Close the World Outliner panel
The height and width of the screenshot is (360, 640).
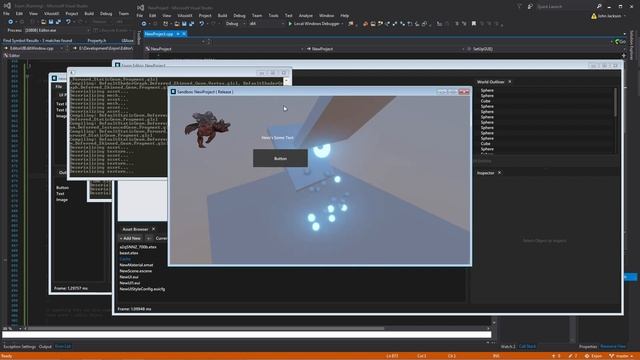[510, 82]
